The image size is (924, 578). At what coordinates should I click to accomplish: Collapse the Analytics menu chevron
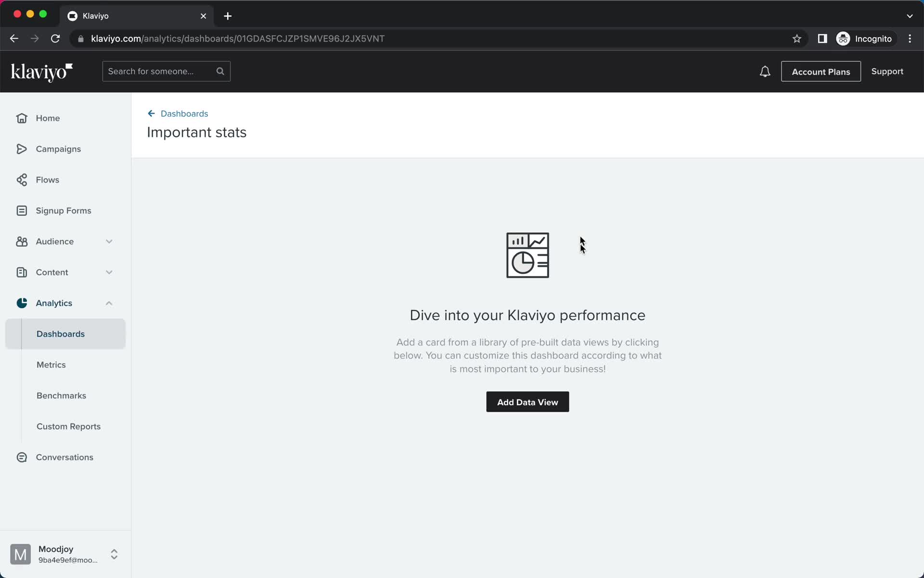point(109,303)
